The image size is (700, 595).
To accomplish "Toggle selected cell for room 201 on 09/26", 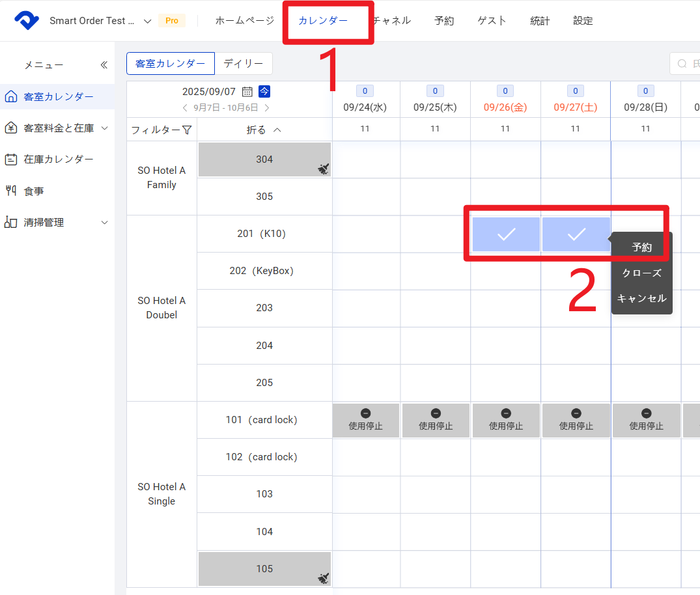I will click(x=506, y=234).
